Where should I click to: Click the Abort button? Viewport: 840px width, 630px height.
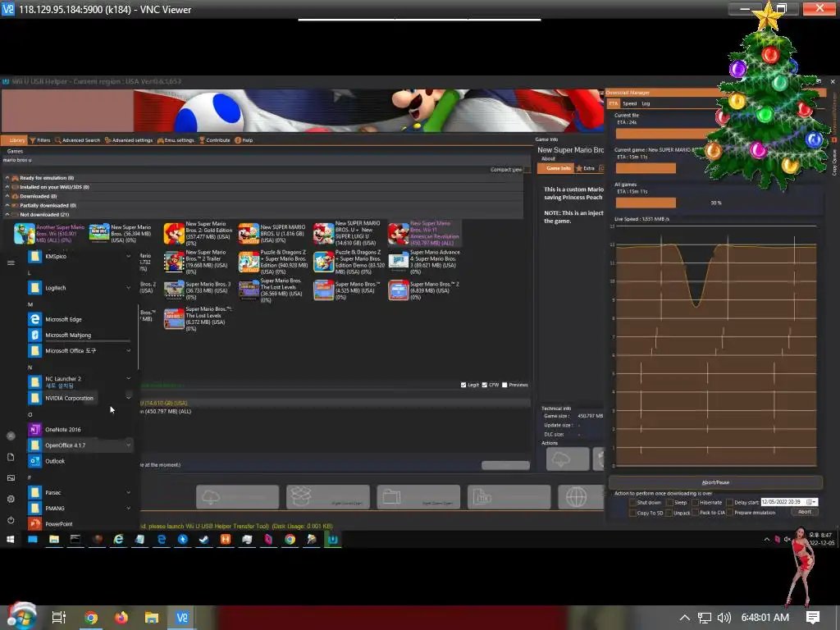pyautogui.click(x=805, y=512)
